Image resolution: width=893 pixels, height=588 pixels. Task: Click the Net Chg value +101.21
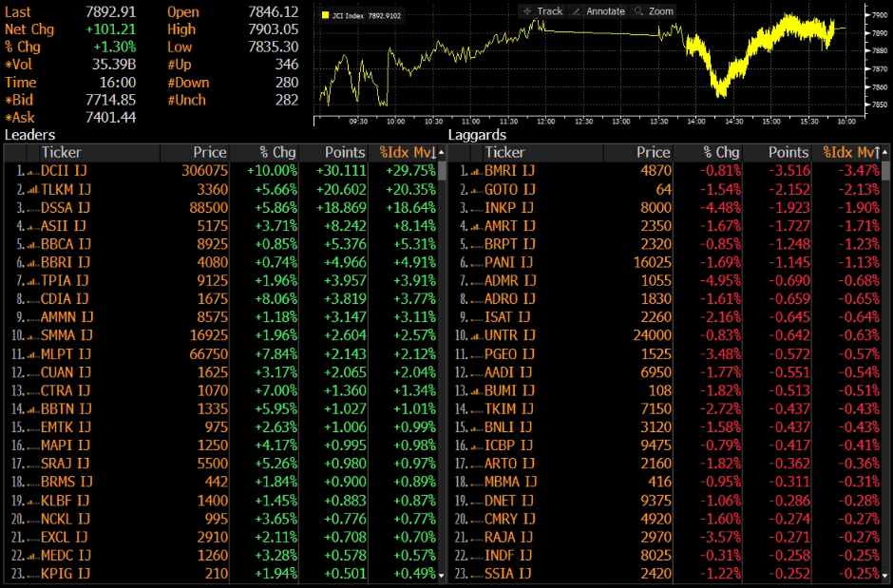coord(110,29)
